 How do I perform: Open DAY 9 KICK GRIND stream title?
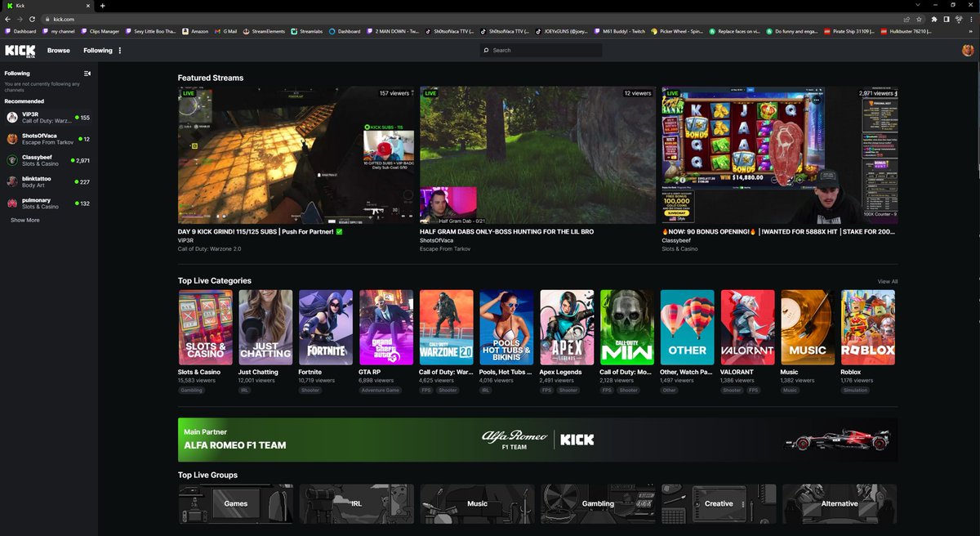click(x=261, y=231)
